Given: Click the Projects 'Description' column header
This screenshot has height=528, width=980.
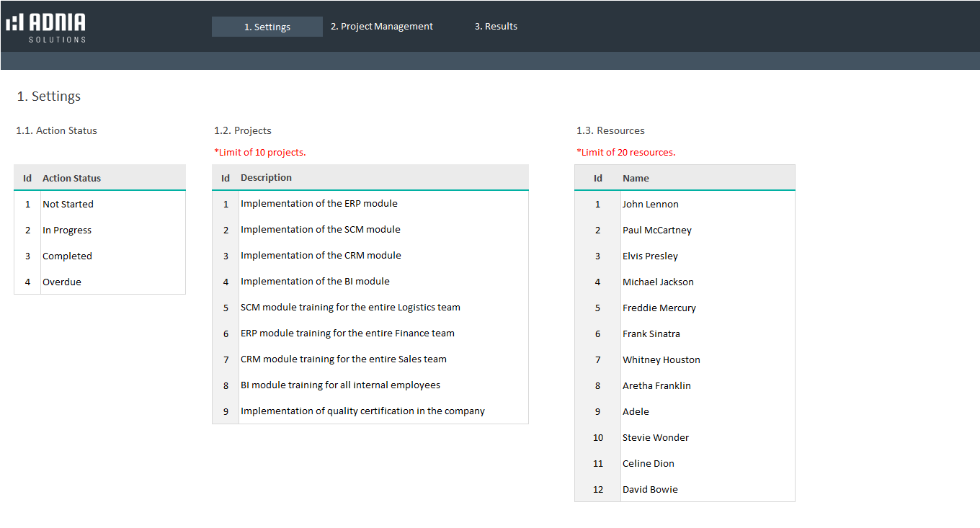Looking at the screenshot, I should coord(266,178).
